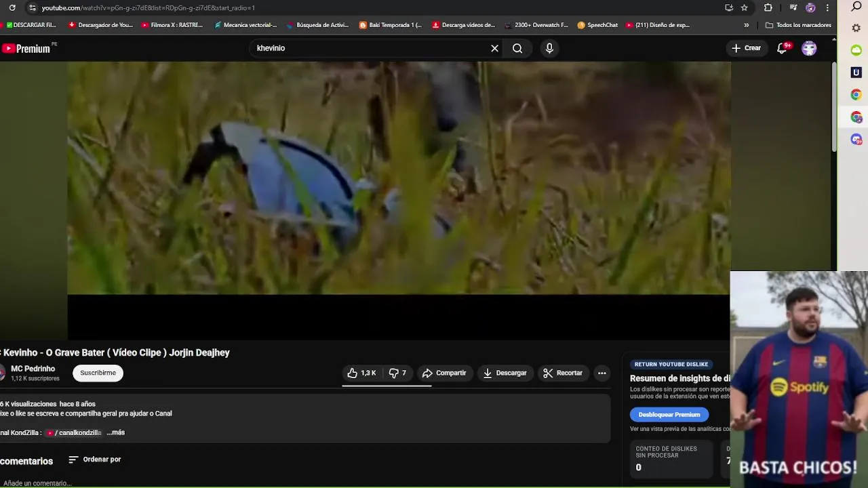Clear the search text with X
The height and width of the screenshot is (488, 868).
(x=494, y=48)
